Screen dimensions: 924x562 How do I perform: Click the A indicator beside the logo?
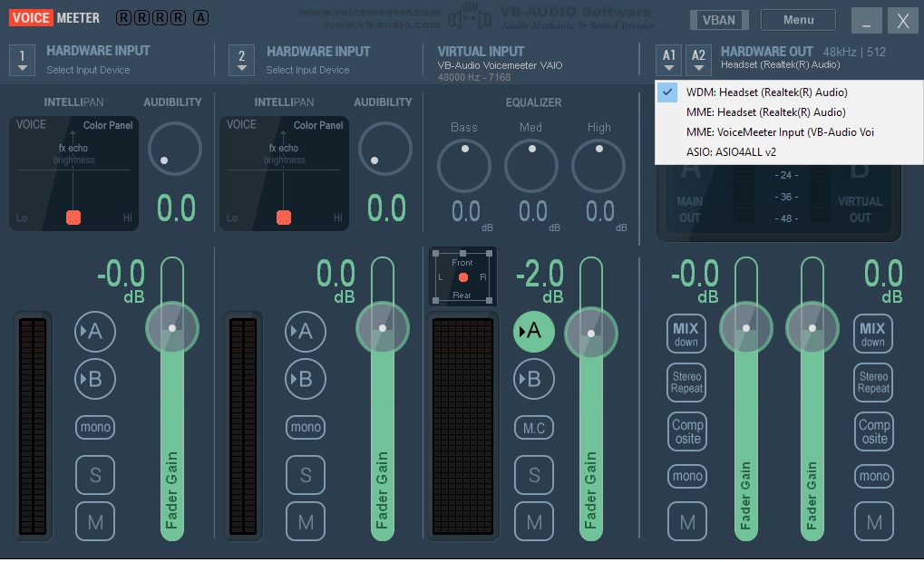click(201, 17)
